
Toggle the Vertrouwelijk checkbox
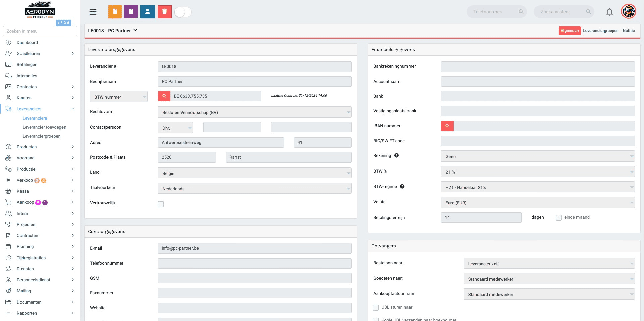click(x=161, y=204)
